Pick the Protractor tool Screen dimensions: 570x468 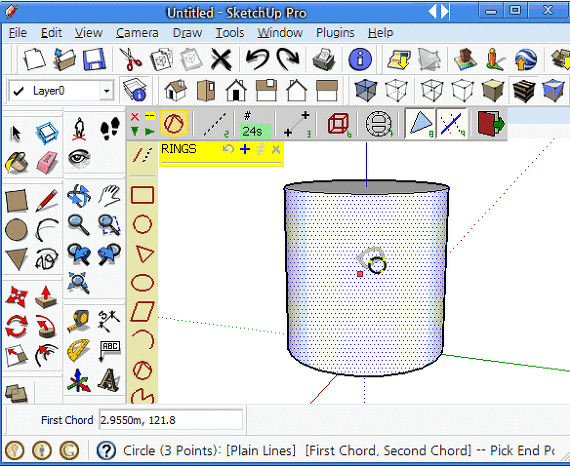pyautogui.click(x=79, y=350)
